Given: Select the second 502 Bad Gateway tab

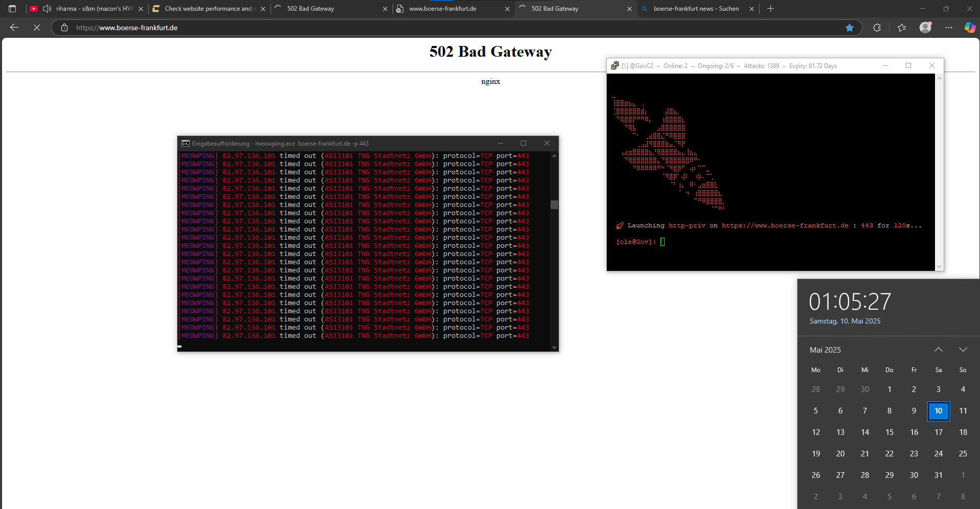Looking at the screenshot, I should pos(575,9).
